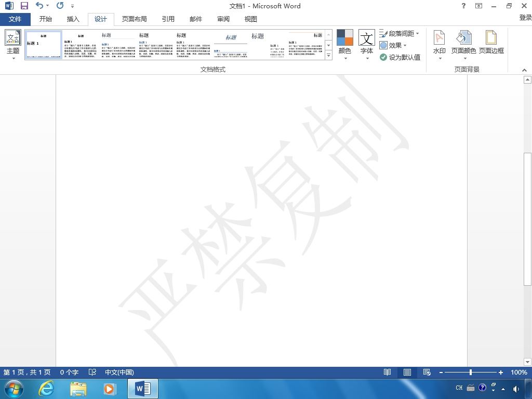Click the page count 第1页,共1页 in status bar
The width and height of the screenshot is (532, 399).
27,372
